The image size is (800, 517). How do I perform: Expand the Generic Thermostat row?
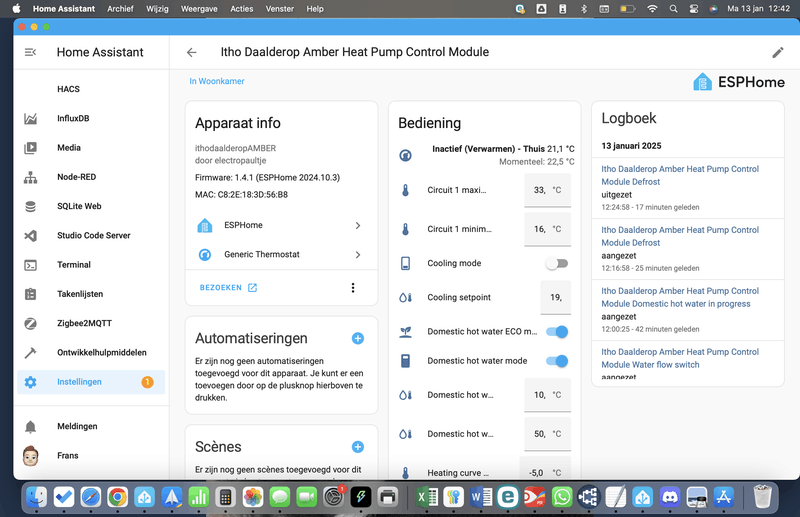[281, 254]
